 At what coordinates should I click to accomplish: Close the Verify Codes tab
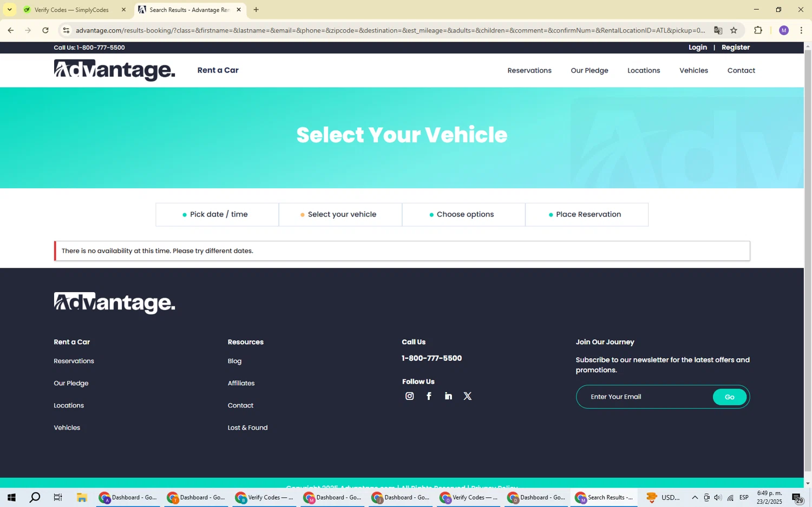tap(123, 10)
